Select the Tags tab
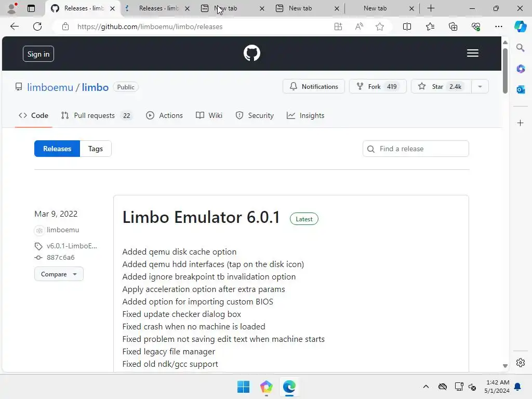This screenshot has width=532, height=399. [96, 149]
